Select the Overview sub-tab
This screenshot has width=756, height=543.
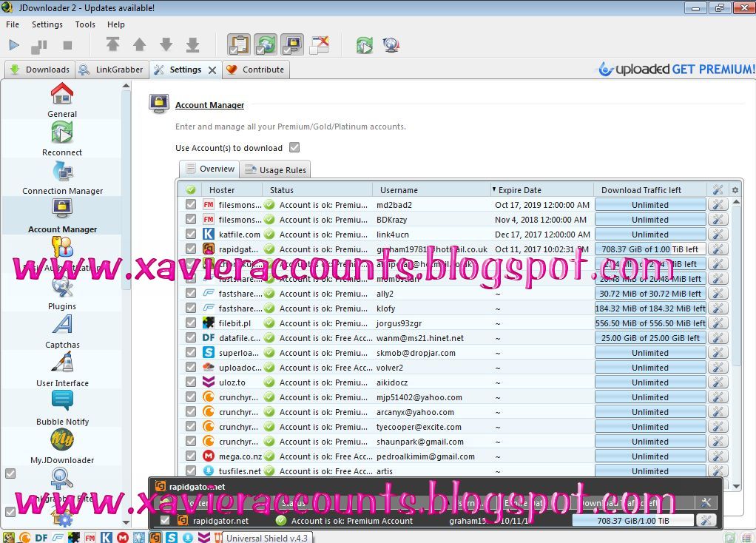(210, 169)
